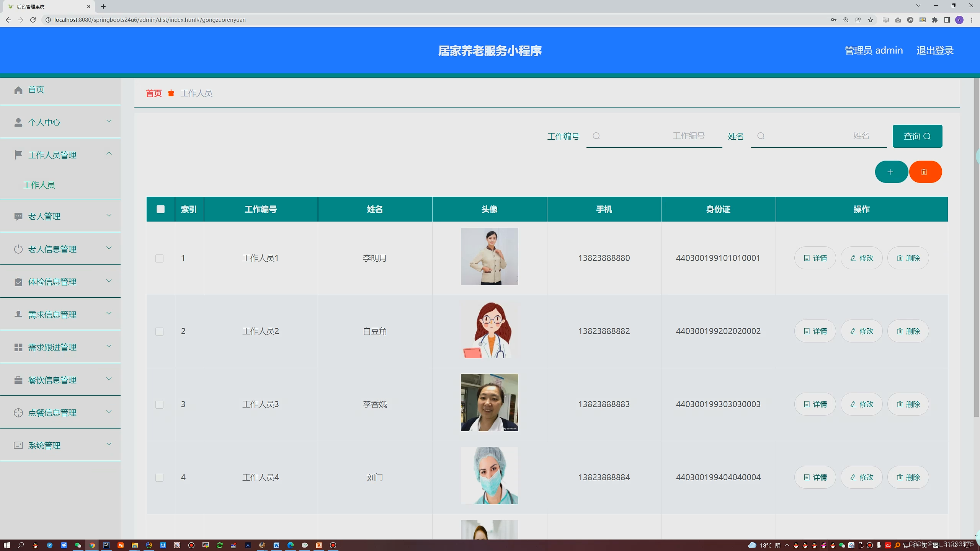Open Chrome extensions puzzle icon
Image resolution: width=980 pixels, height=551 pixels.
[x=935, y=20]
